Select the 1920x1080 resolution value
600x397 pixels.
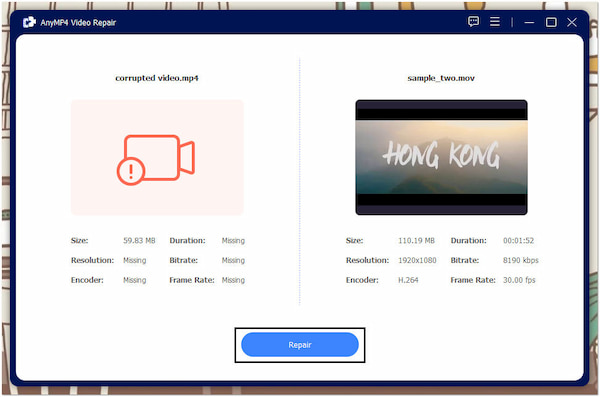(x=417, y=260)
